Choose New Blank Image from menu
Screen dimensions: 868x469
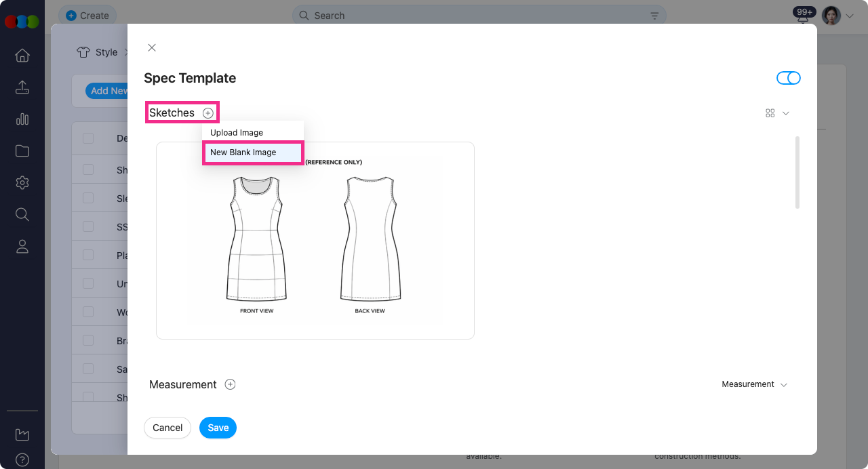coord(243,152)
